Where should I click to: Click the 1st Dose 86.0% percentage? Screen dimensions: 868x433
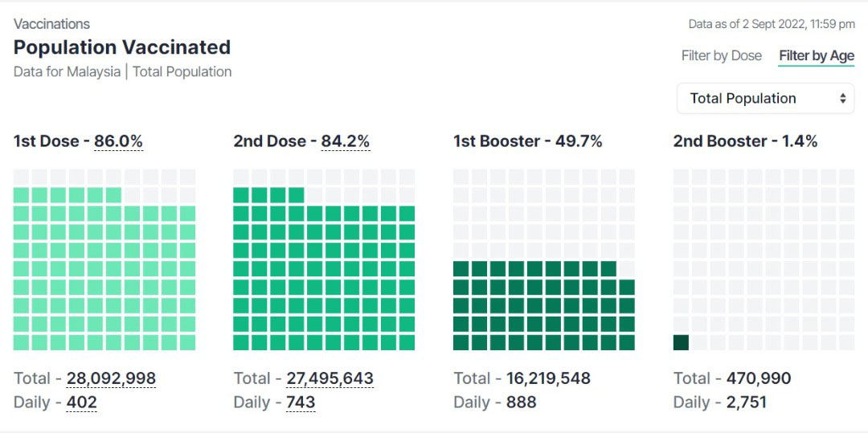(x=118, y=141)
